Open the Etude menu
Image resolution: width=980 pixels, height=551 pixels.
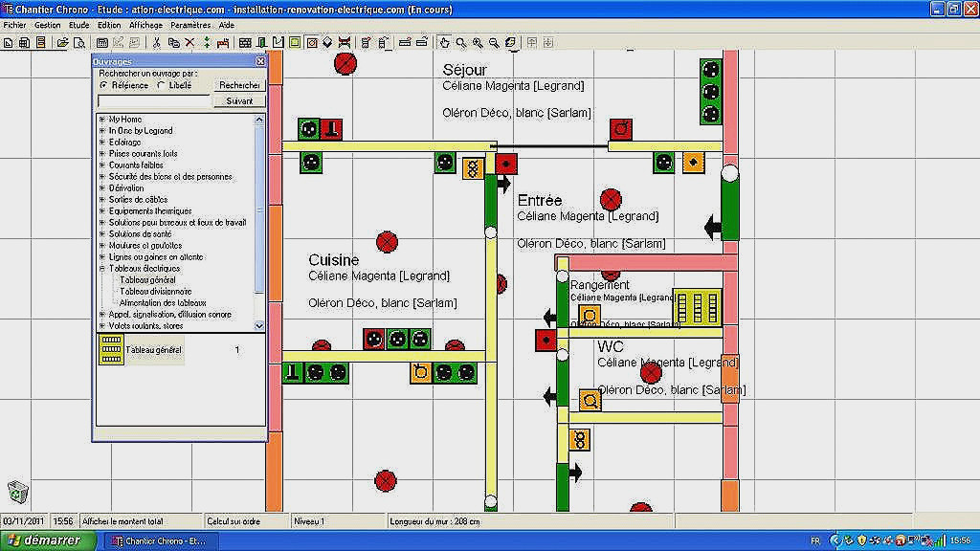[x=78, y=25]
